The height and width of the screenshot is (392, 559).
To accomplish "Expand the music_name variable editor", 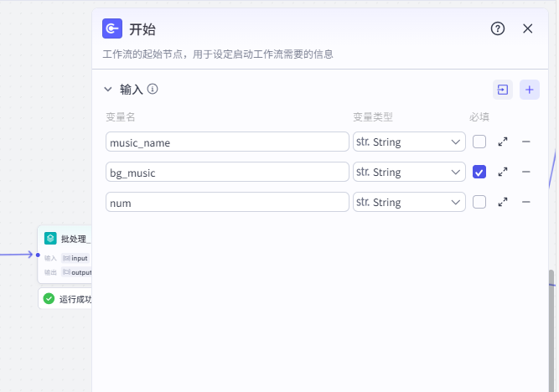I will click(x=503, y=142).
